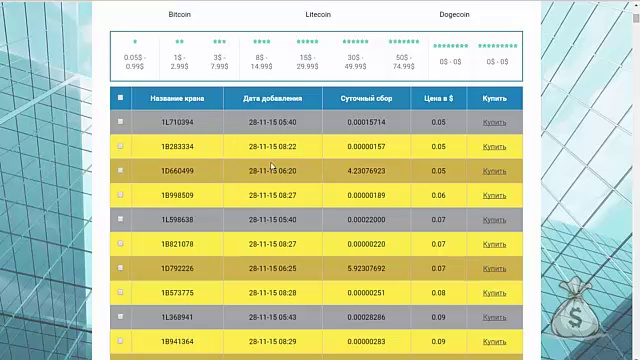
Task: Tick checkbox for faucet 1D792226
Action: click(x=120, y=268)
